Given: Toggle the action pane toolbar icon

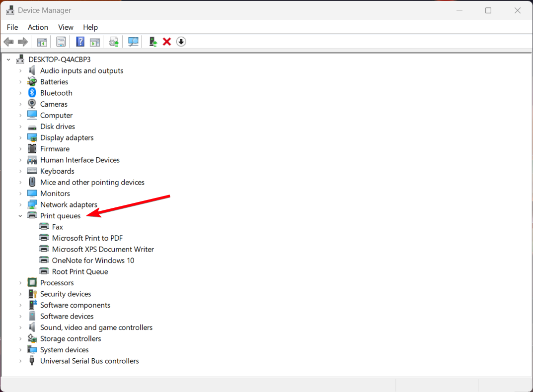Looking at the screenshot, I should coord(95,42).
